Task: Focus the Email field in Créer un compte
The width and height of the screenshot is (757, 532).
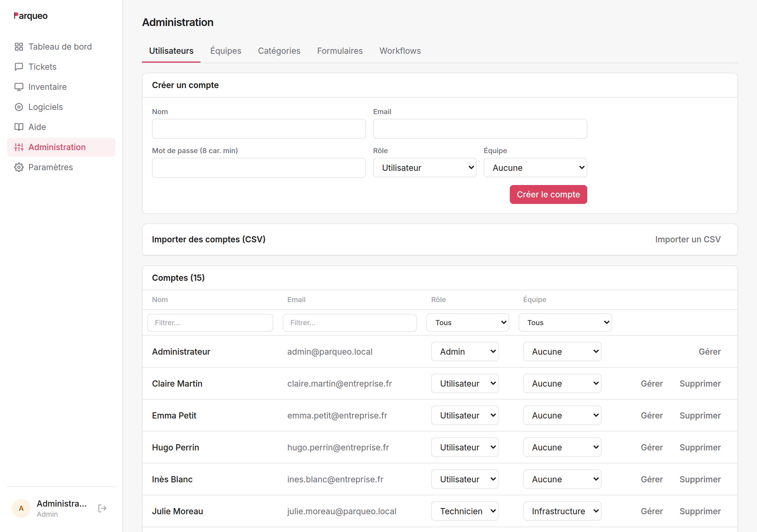Action: [x=480, y=129]
